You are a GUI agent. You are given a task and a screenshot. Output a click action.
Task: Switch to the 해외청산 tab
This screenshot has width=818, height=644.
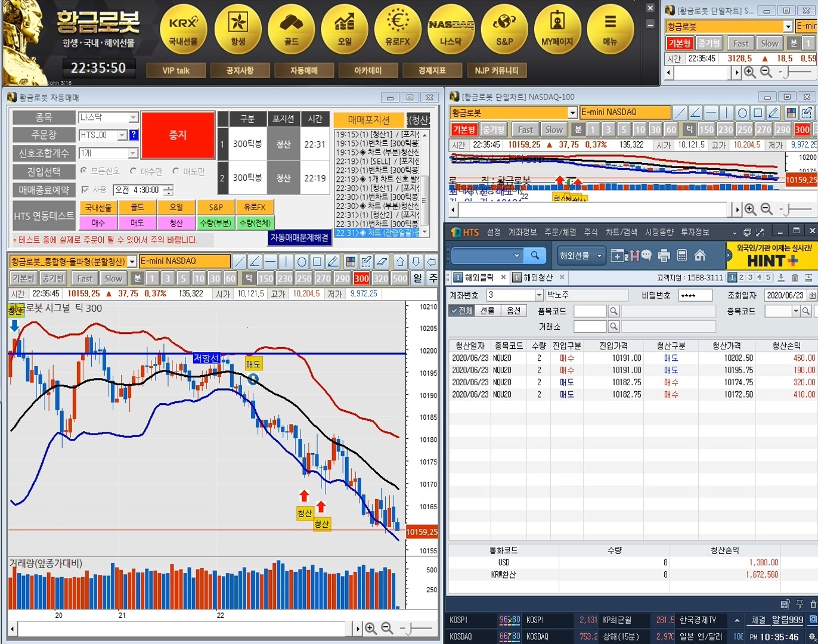(538, 277)
